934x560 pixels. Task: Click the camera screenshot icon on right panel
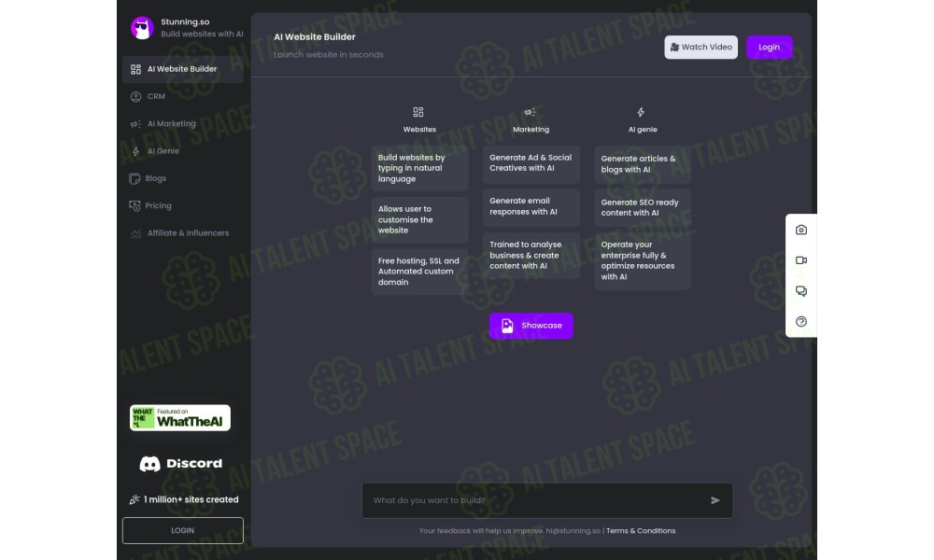coord(801,230)
